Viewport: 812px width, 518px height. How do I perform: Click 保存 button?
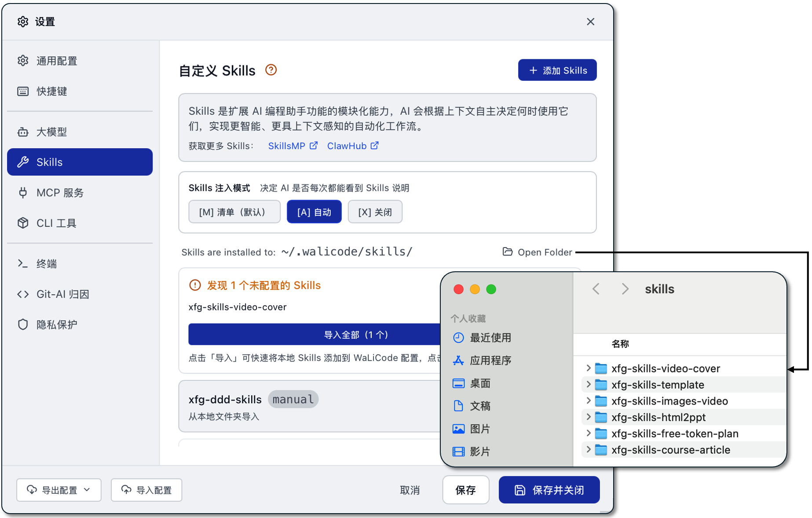point(465,490)
